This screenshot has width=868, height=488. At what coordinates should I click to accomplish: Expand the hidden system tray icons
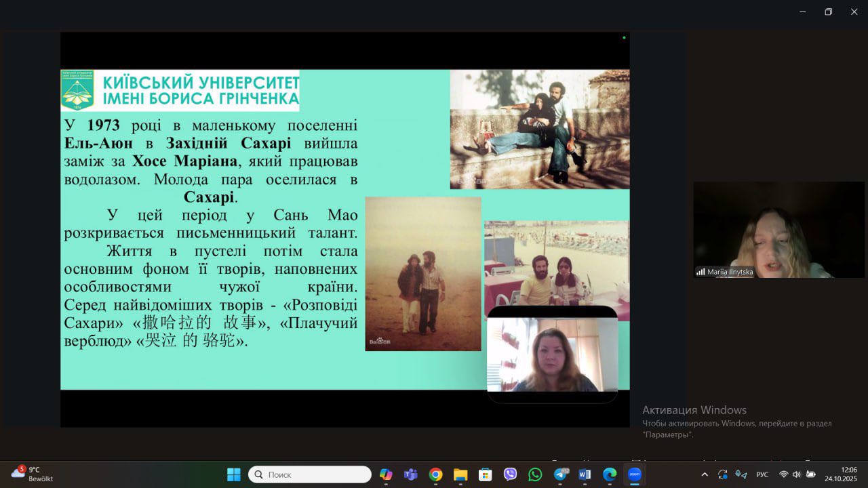tap(705, 474)
